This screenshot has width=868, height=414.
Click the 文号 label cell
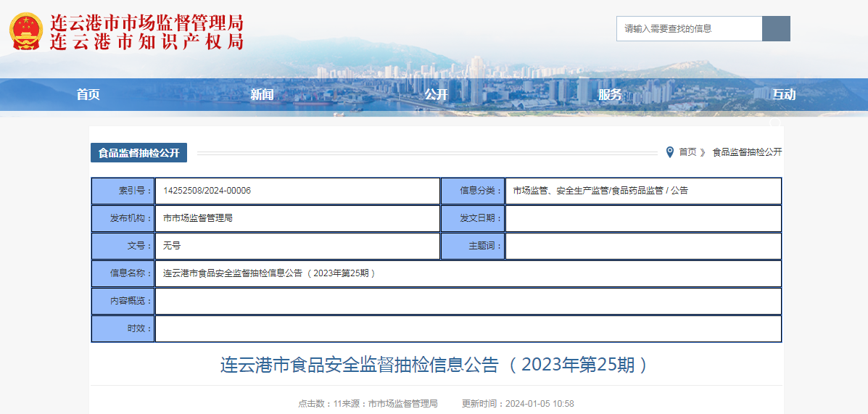click(x=123, y=246)
